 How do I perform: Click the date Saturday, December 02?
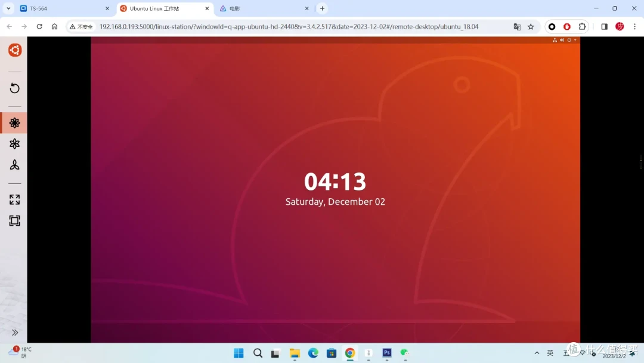tap(335, 201)
